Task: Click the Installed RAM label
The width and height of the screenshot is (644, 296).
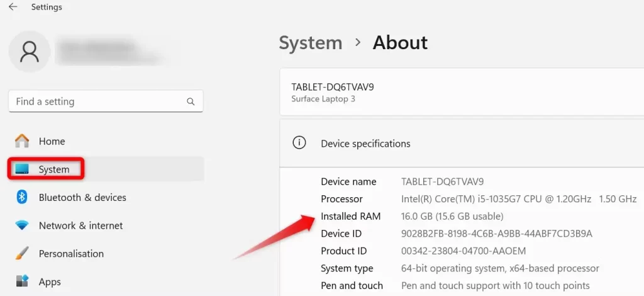Action: coord(351,216)
